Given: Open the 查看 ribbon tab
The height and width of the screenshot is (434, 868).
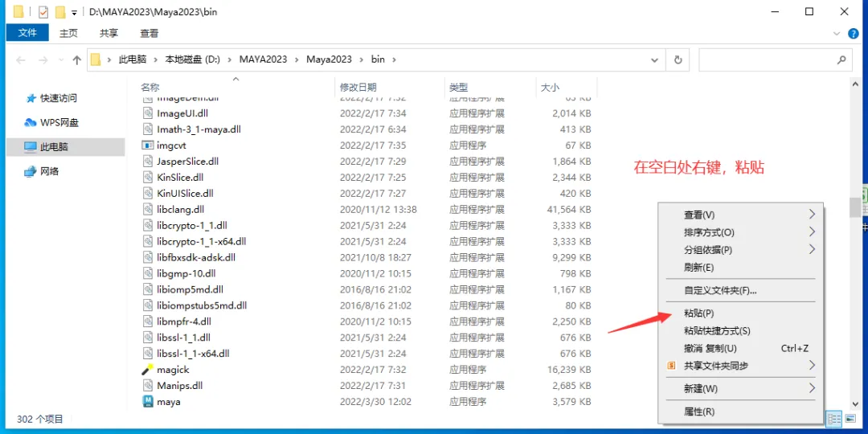Looking at the screenshot, I should click(149, 33).
